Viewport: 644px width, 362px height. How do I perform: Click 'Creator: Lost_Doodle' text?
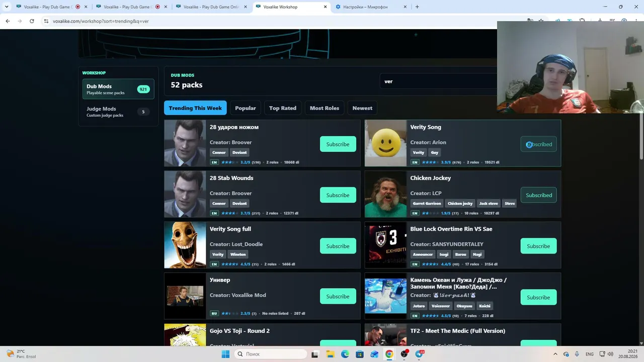(236, 244)
